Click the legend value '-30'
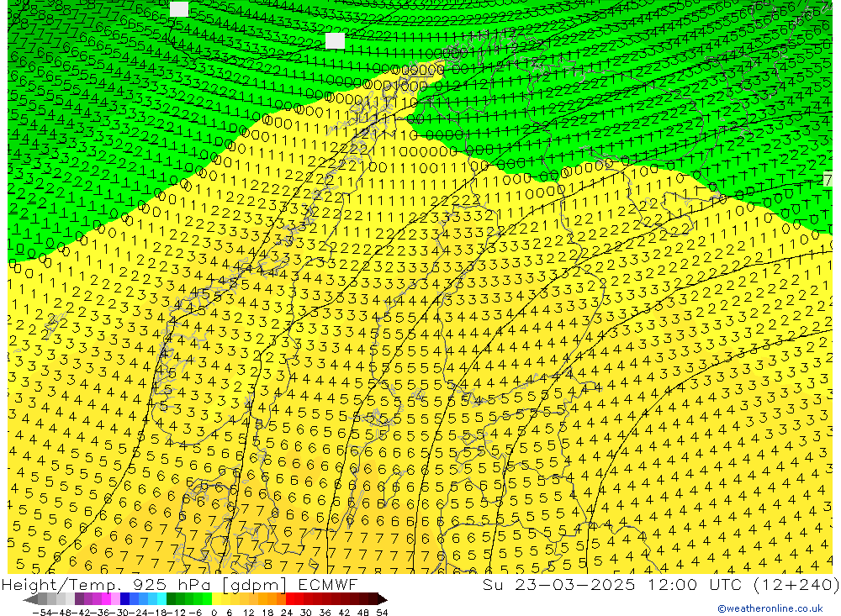The image size is (841, 616). point(120,613)
